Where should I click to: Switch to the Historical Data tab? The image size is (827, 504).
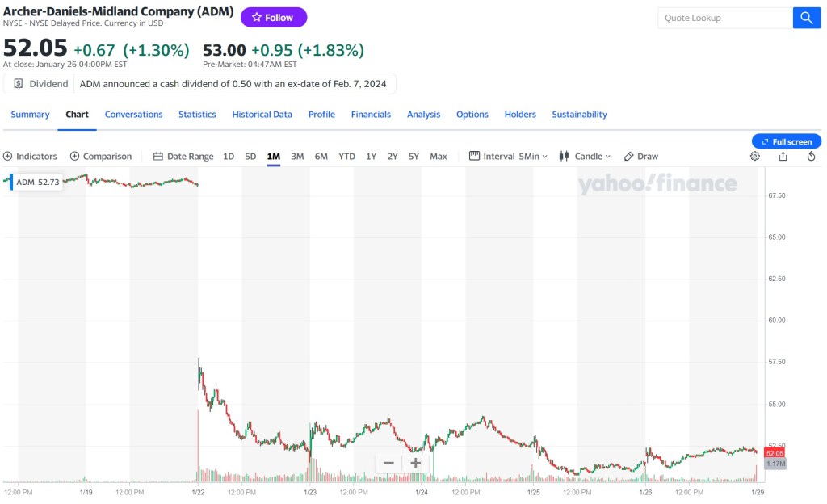[x=262, y=115]
